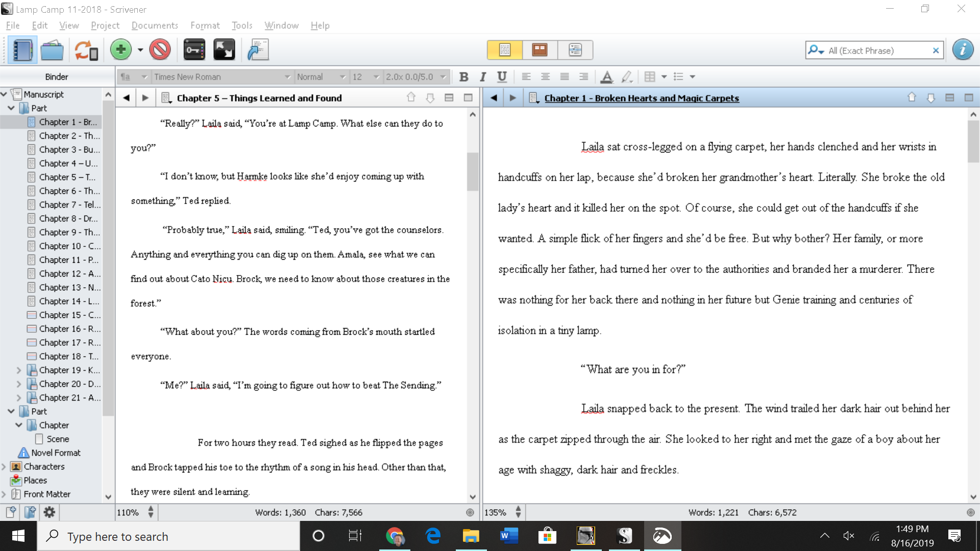Click the outliner view mode icon
The height and width of the screenshot is (551, 980).
click(574, 50)
